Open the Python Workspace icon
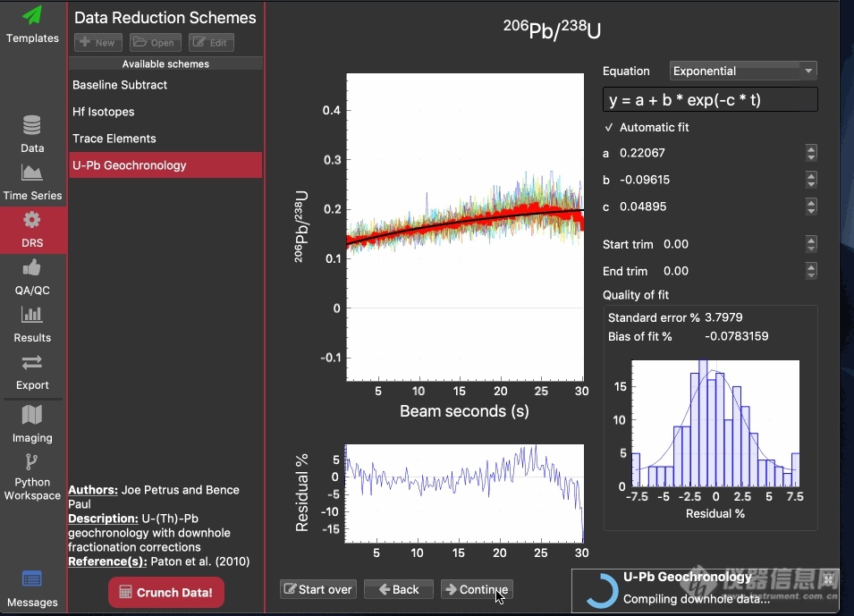The height and width of the screenshot is (616, 854). (x=32, y=463)
